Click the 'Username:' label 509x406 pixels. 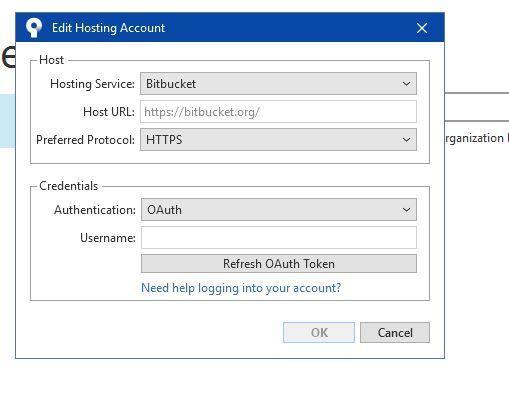pyautogui.click(x=108, y=238)
